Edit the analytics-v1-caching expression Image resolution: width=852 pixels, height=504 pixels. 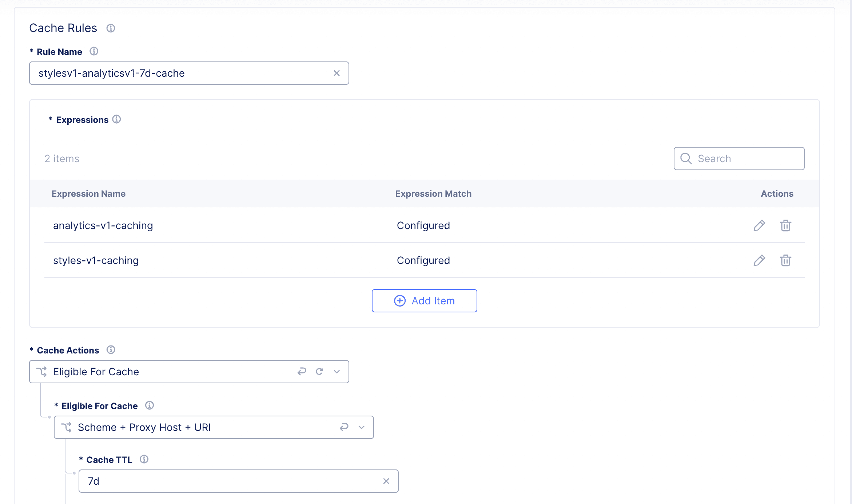click(759, 225)
